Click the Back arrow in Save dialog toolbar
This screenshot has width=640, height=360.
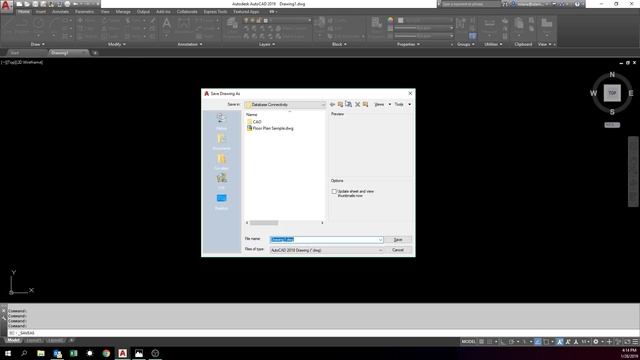click(332, 104)
